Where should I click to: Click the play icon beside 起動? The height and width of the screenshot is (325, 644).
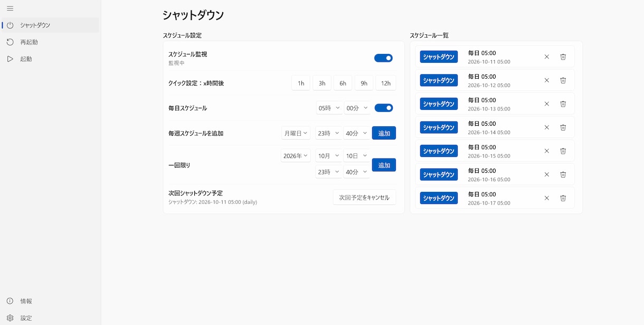[10, 59]
